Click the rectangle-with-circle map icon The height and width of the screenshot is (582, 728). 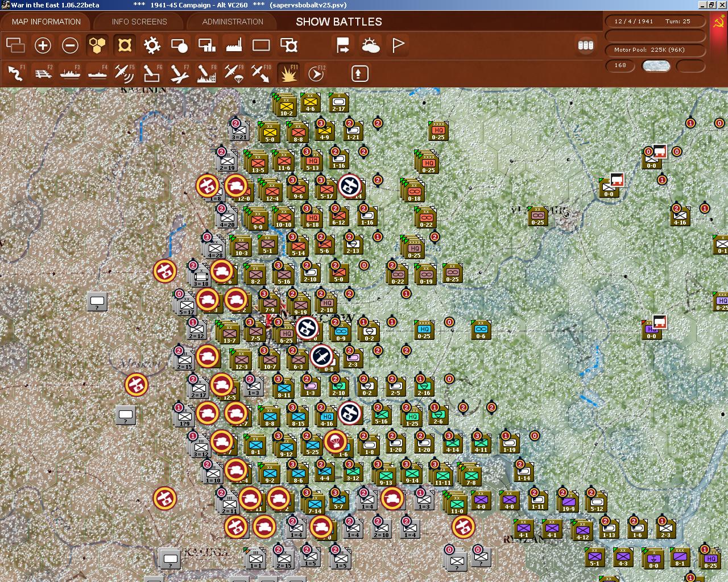point(179,45)
